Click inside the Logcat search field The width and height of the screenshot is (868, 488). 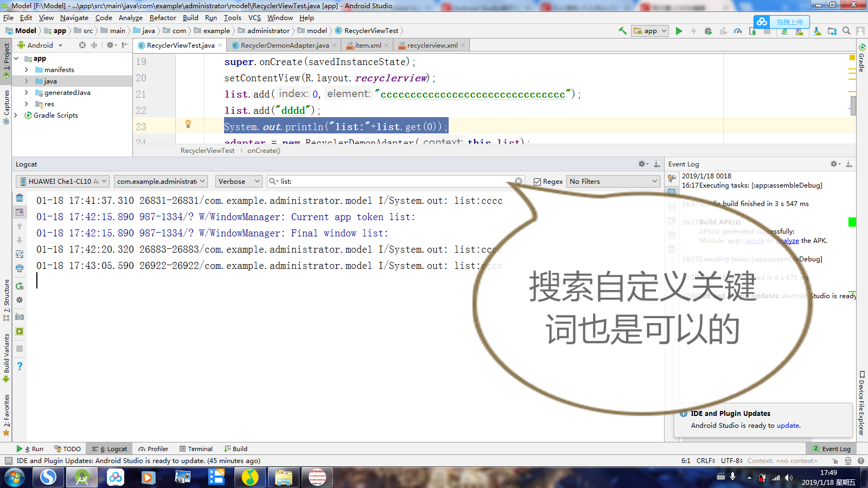(x=380, y=181)
